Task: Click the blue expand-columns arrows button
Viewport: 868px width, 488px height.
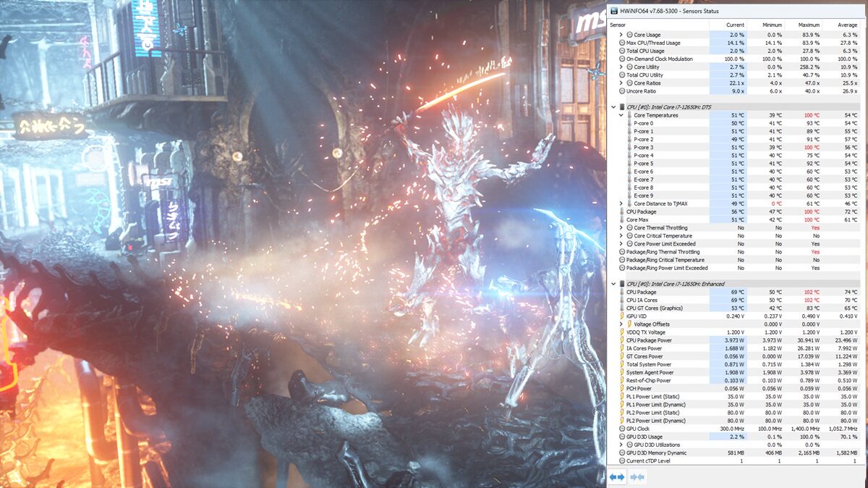Action: tap(617, 476)
